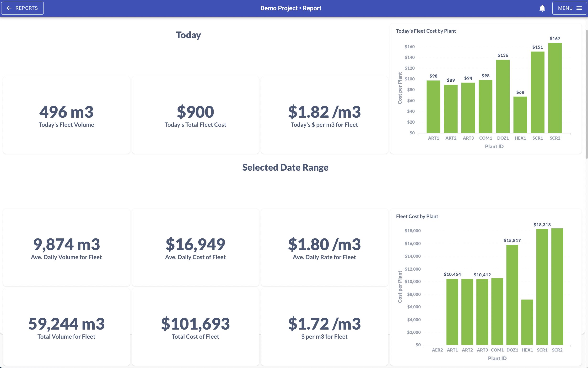Click "Today's Fleet Cost by Plant" chart title
Image resolution: width=588 pixels, height=368 pixels.
(426, 31)
